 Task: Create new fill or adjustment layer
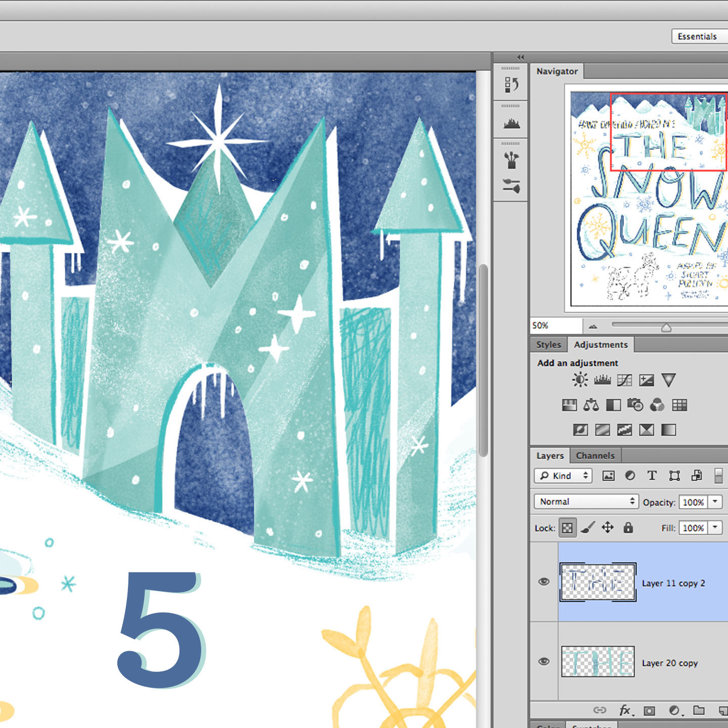coord(675,711)
